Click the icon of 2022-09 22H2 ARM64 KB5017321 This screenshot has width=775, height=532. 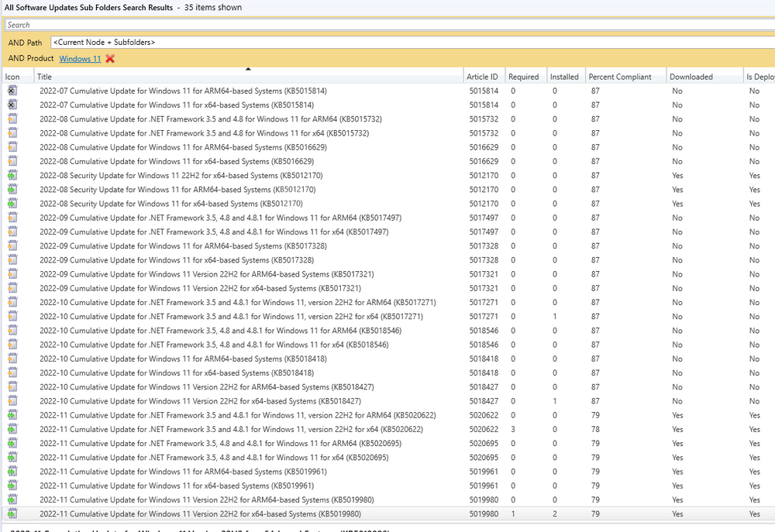pos(12,274)
